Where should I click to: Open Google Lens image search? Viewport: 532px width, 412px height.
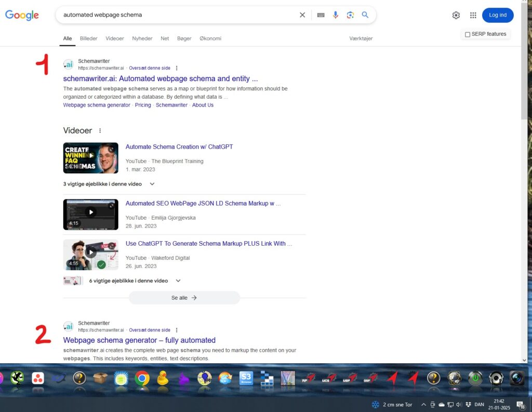(350, 15)
